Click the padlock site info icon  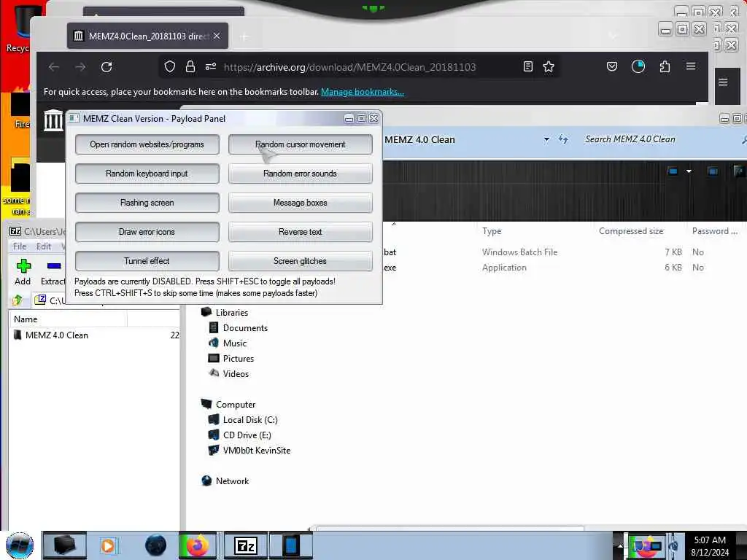[x=190, y=66]
